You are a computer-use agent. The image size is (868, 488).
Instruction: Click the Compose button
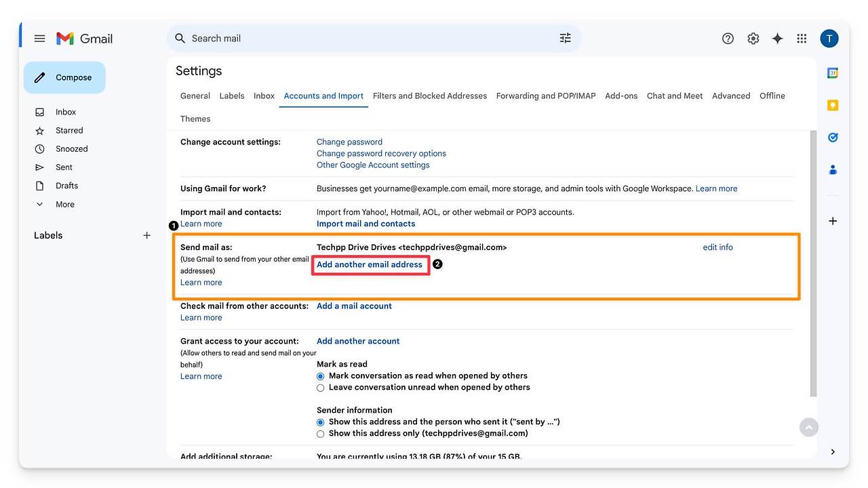[x=64, y=77]
